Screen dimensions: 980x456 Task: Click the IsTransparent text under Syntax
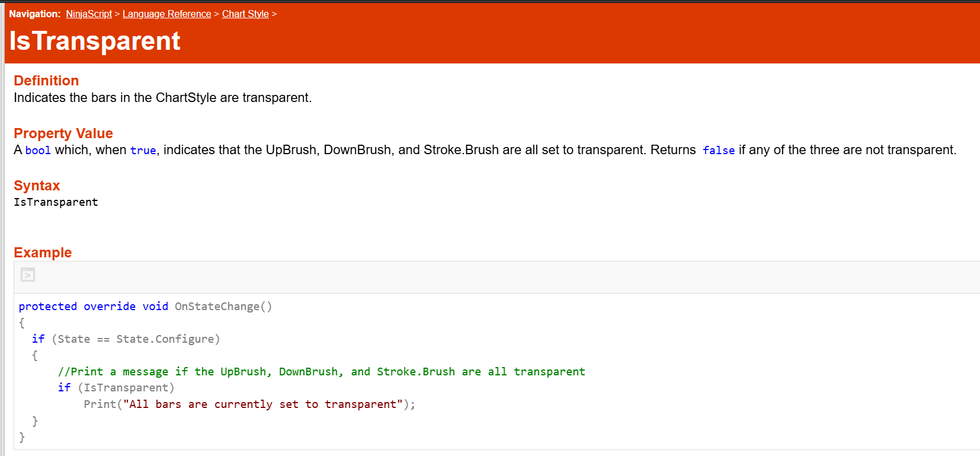tap(56, 202)
